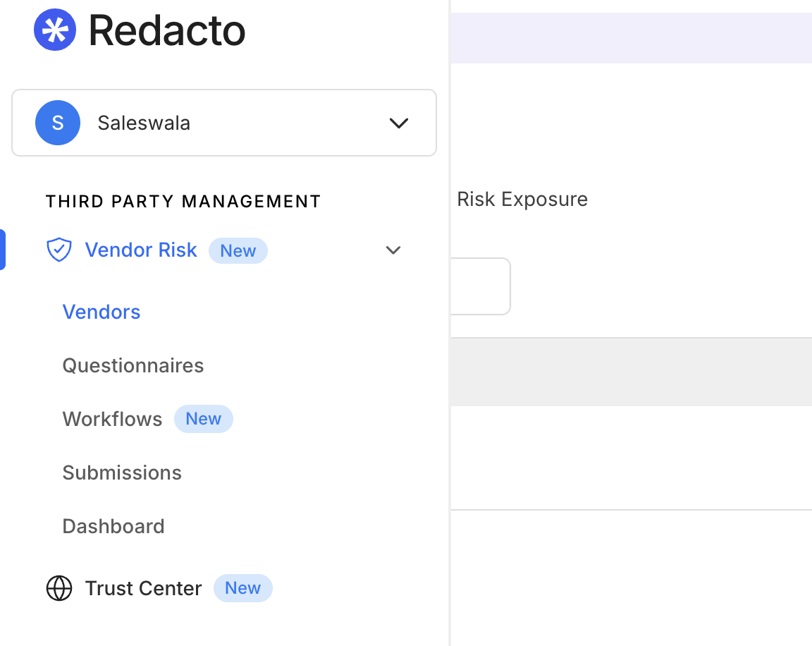Click the New badge beside Vendor Risk

238,251
